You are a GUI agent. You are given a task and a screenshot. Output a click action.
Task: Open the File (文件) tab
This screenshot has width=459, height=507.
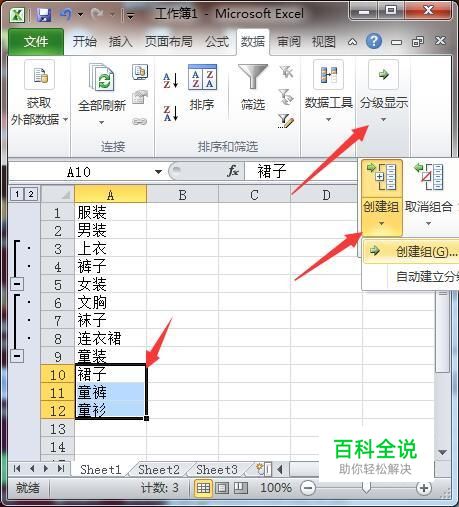pos(36,42)
